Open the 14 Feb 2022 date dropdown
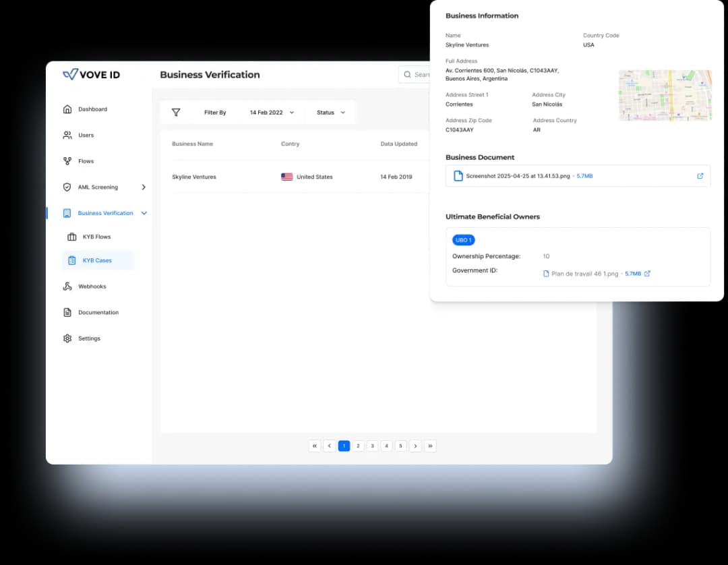 coord(270,112)
